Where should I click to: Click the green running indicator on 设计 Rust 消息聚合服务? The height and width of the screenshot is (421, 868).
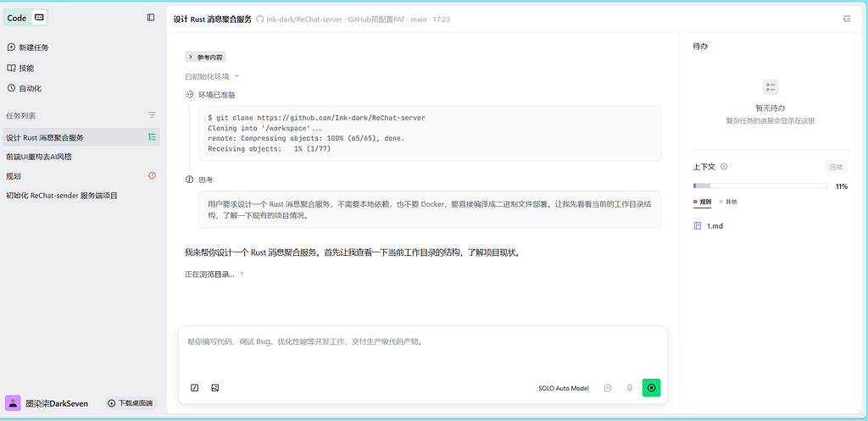click(x=152, y=137)
